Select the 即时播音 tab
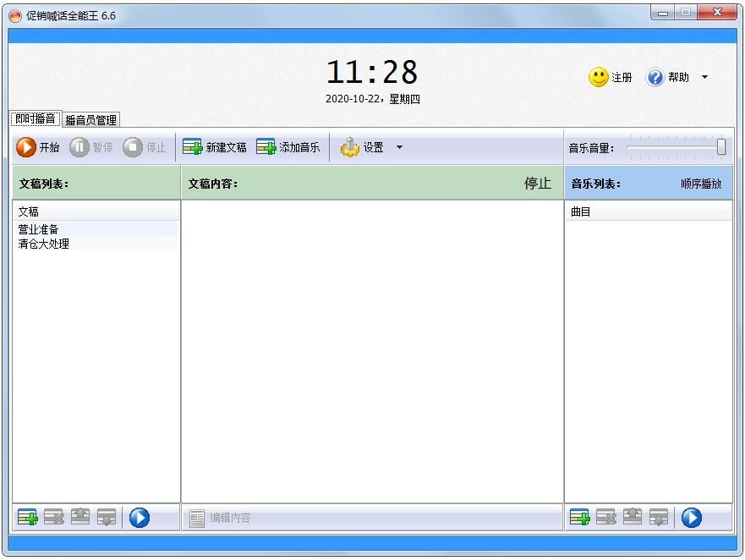The height and width of the screenshot is (560, 745). [x=36, y=119]
